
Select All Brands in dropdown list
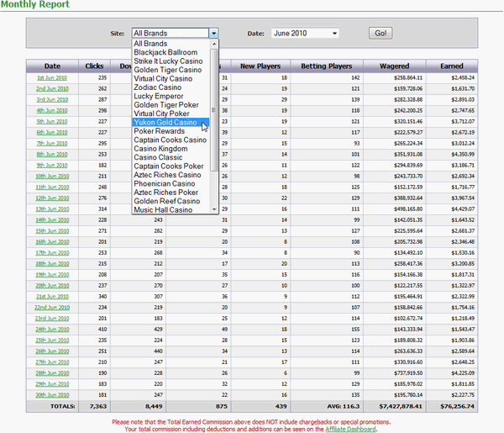click(x=171, y=44)
